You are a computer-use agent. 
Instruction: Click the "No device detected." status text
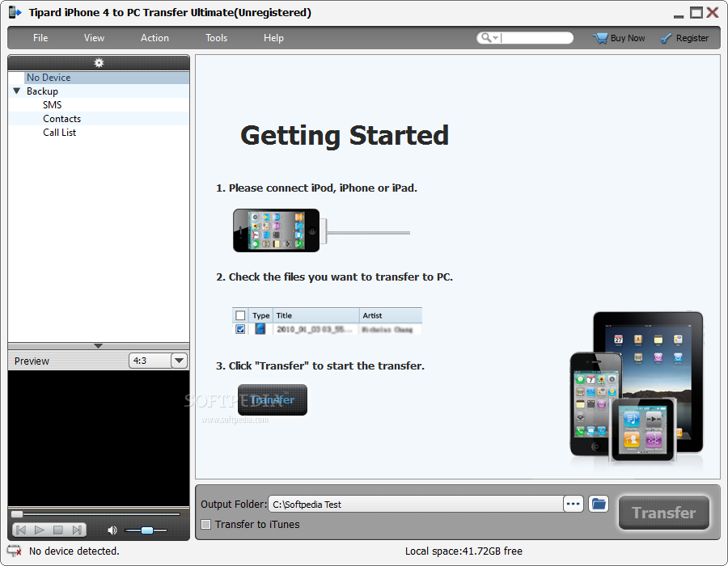pyautogui.click(x=74, y=551)
